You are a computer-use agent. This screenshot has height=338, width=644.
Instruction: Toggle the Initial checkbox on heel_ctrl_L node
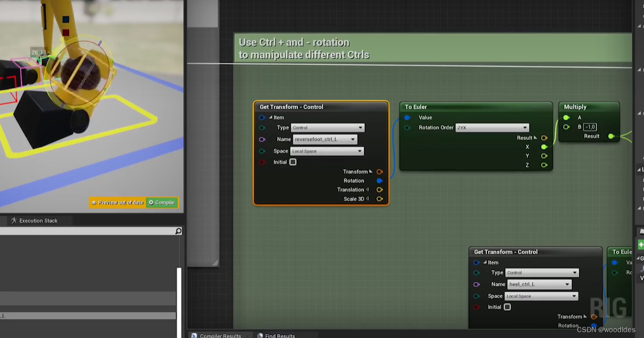coord(507,307)
